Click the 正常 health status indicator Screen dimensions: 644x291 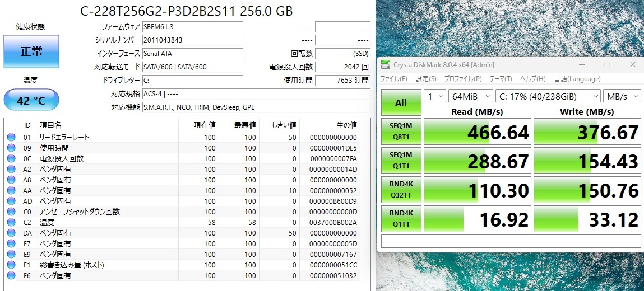31,51
